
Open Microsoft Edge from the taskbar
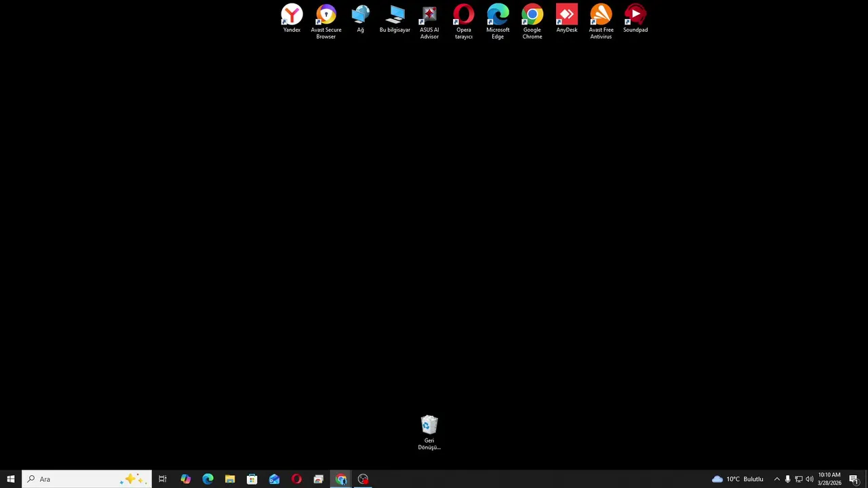(208, 479)
